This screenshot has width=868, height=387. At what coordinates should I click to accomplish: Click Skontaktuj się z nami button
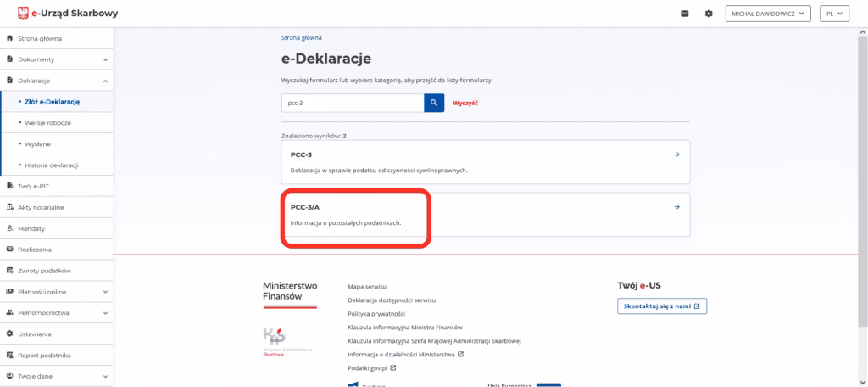(x=662, y=306)
